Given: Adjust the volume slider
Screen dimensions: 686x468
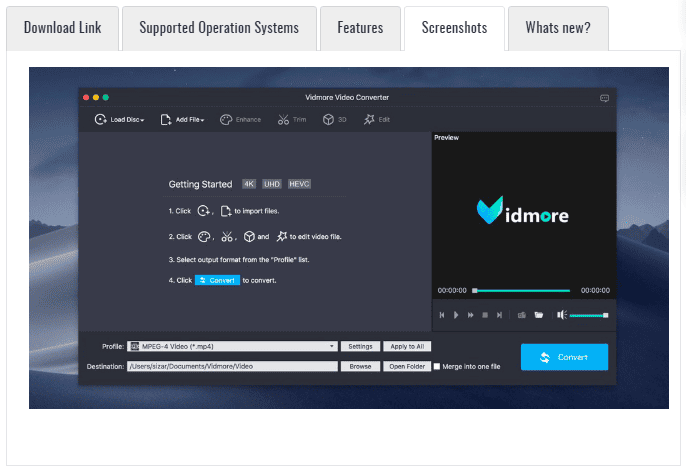Looking at the screenshot, I should tap(588, 315).
